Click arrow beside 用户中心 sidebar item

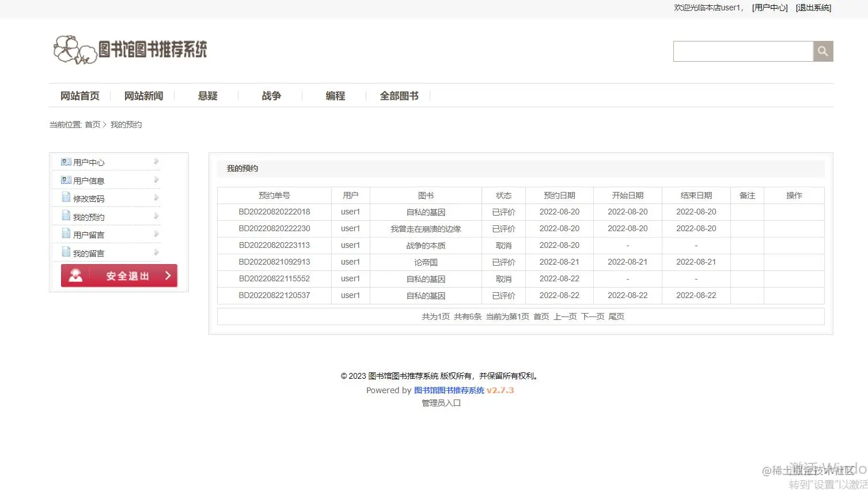(156, 161)
